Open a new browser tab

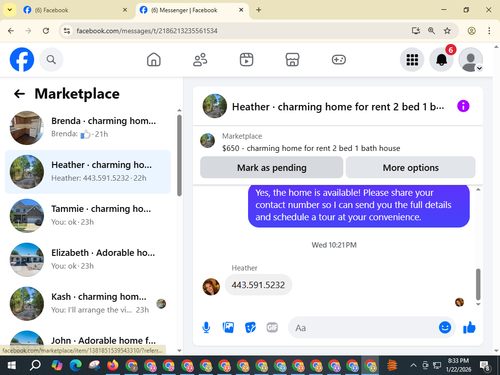click(259, 10)
